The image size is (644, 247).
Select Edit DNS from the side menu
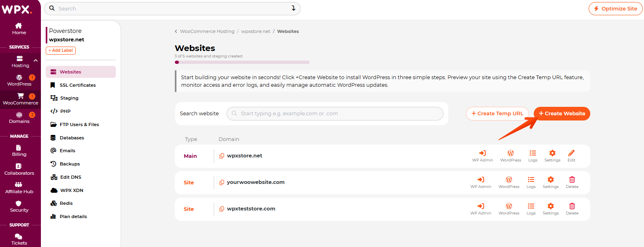pos(71,177)
